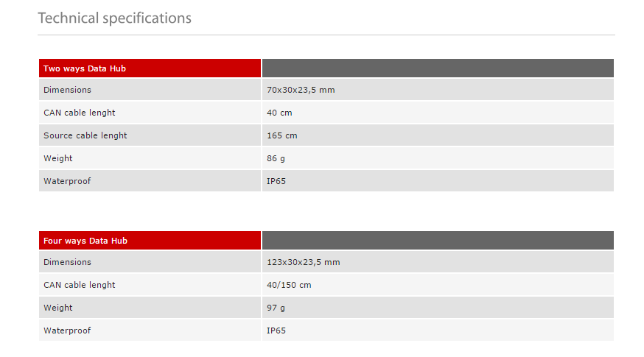Click the 165 cm value cell
Image resolution: width=644 pixels, height=357 pixels.
pos(281,135)
